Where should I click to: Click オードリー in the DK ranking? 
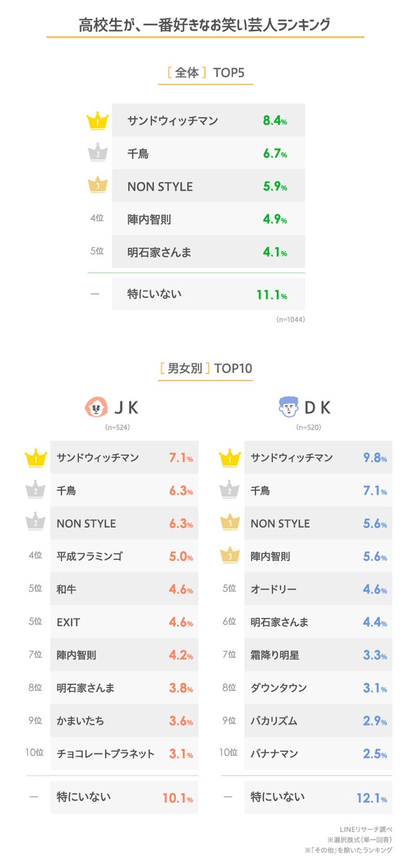tap(274, 589)
